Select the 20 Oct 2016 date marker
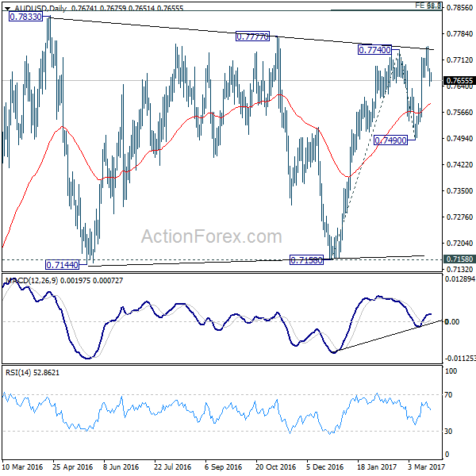 pyautogui.click(x=275, y=466)
